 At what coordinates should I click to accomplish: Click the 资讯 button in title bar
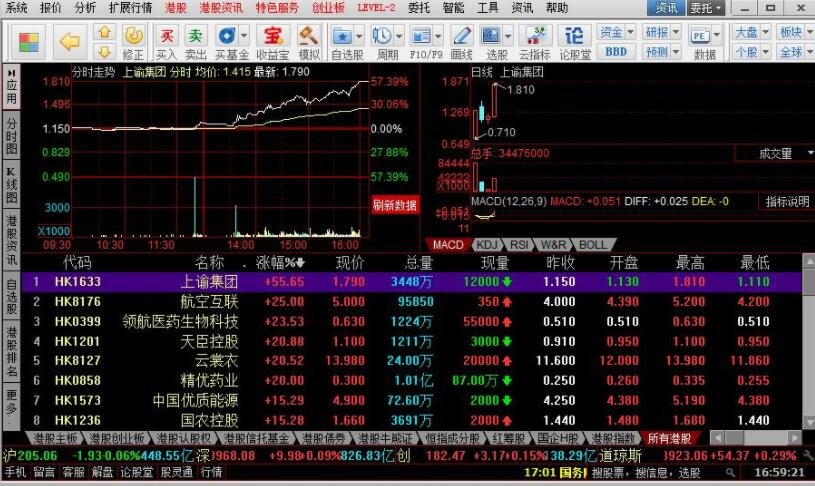tap(666, 8)
